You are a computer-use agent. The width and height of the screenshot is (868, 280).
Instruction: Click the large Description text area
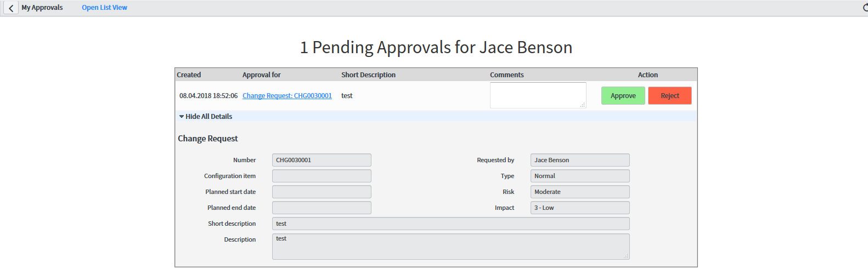tap(450, 247)
